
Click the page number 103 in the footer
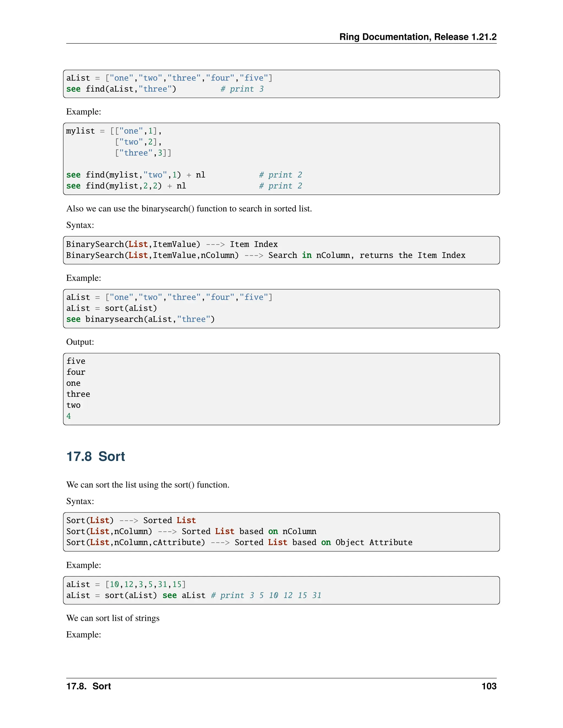tap(489, 686)
